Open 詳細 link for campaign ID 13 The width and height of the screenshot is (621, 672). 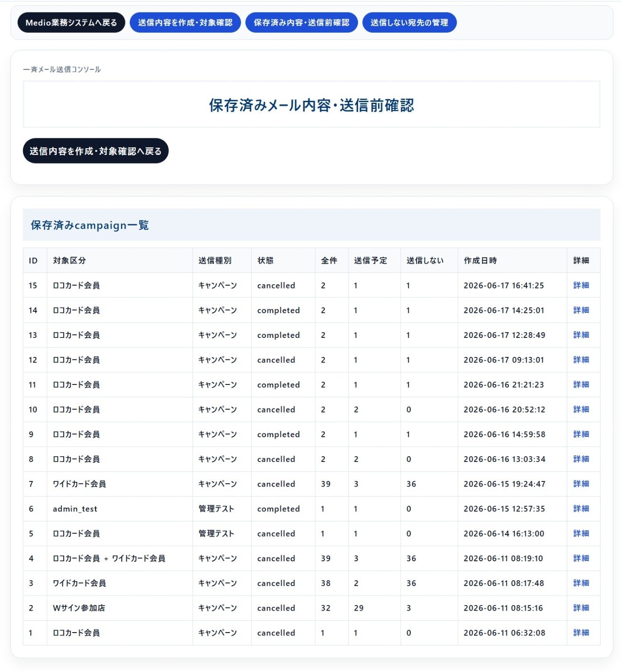(x=581, y=335)
